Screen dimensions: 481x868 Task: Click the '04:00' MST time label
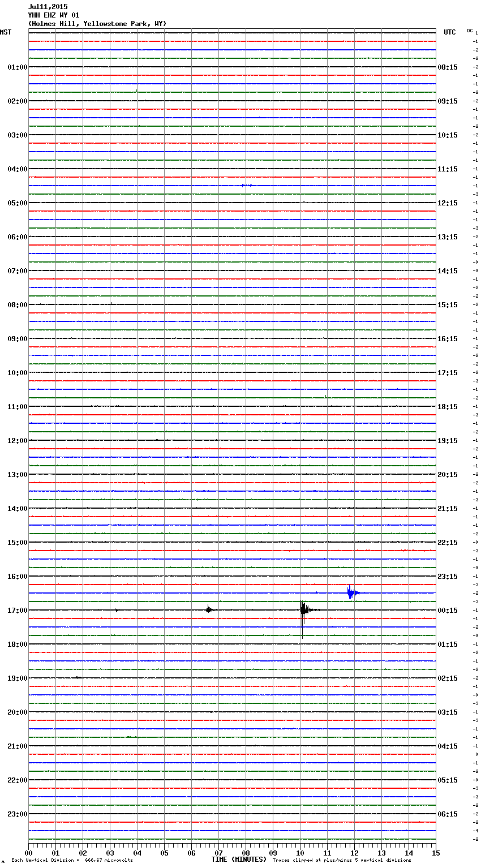(18, 169)
